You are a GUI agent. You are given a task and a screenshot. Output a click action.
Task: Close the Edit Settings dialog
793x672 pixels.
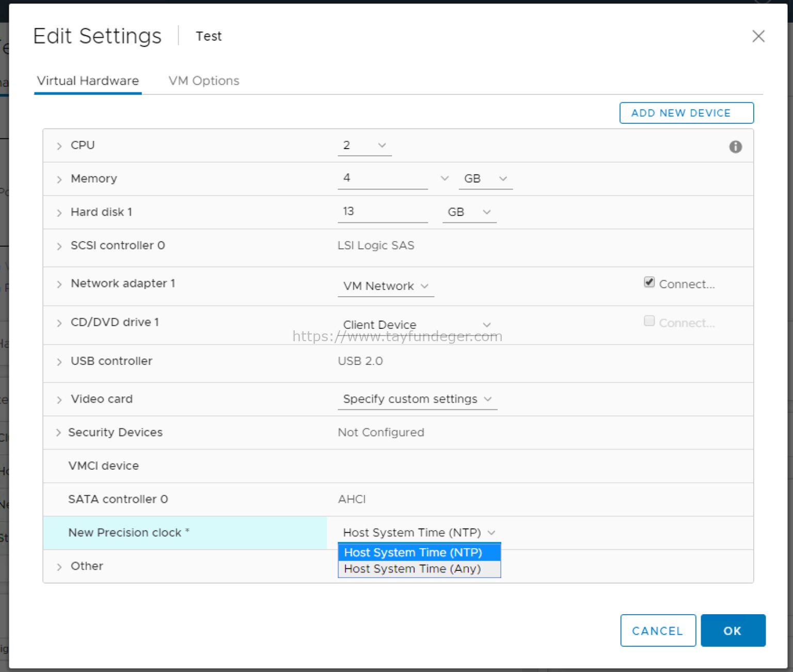(x=758, y=36)
